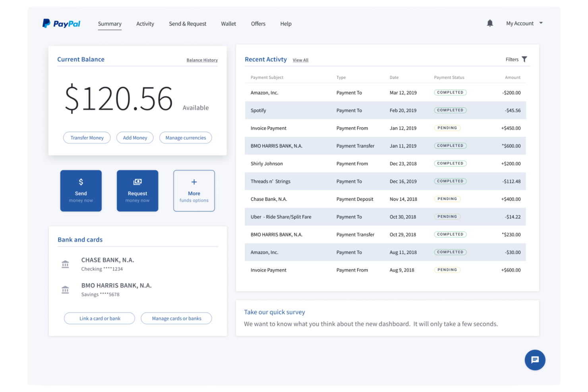Screen dimensions: 588x392
Task: Select the Request money now tile
Action: click(x=137, y=191)
